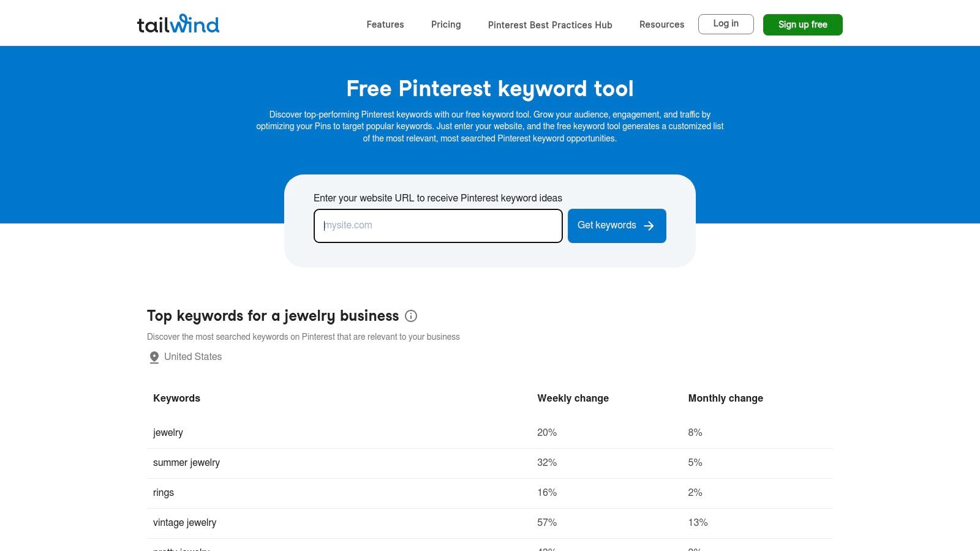Select the United States location
Viewport: 980px width, 551px height.
click(192, 357)
